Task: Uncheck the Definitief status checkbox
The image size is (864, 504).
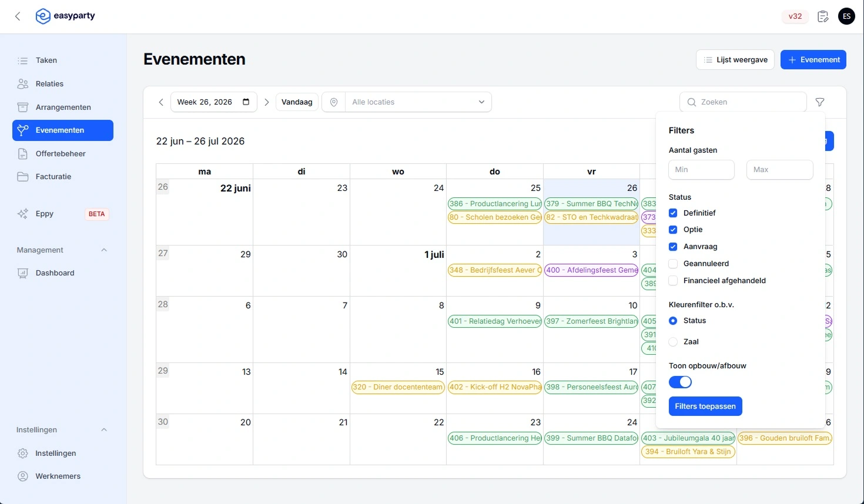Action: 673,213
